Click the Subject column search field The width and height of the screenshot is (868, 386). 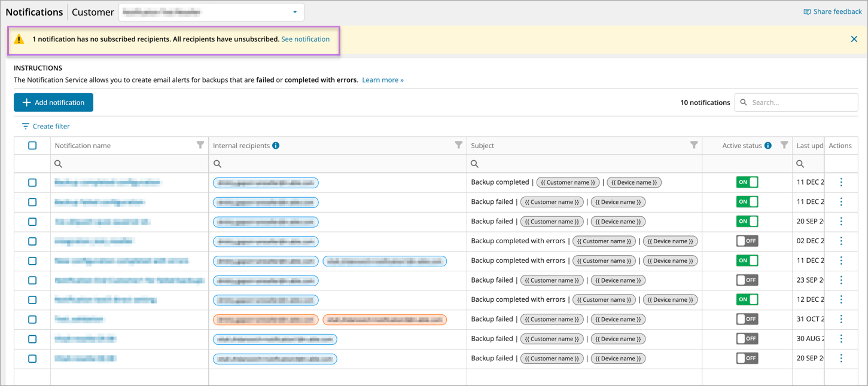[584, 164]
